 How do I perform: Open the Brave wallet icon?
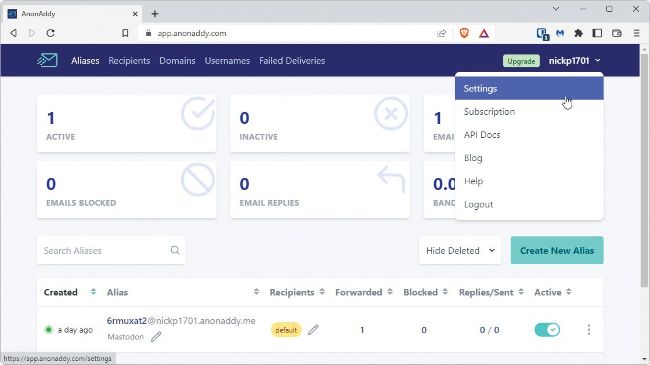(x=617, y=33)
